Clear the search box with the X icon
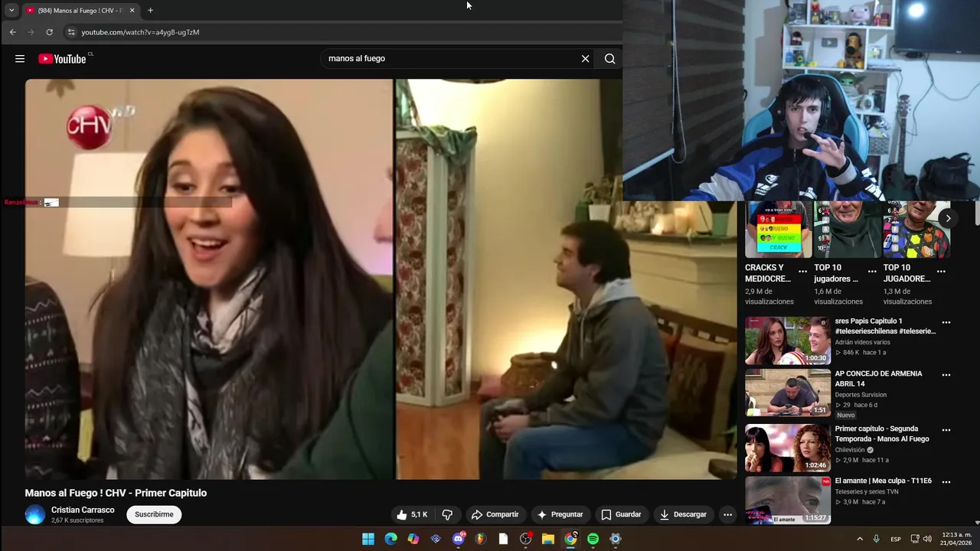The width and height of the screenshot is (980, 551). 586,59
